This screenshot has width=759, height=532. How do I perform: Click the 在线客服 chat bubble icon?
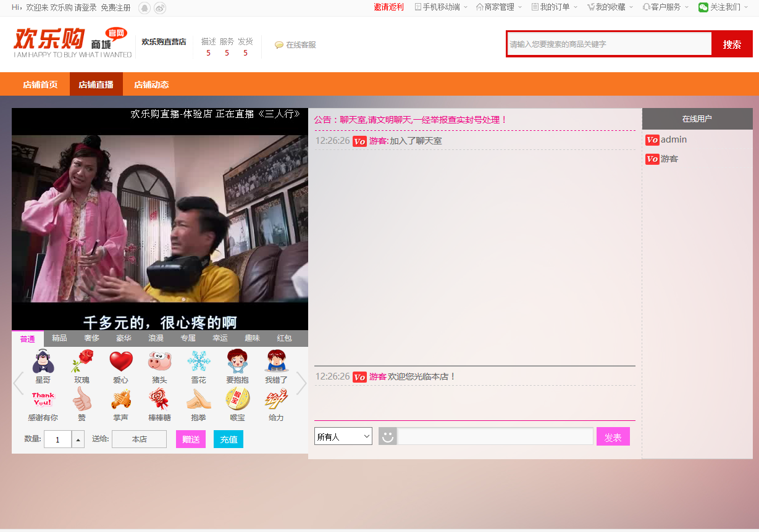click(x=279, y=45)
